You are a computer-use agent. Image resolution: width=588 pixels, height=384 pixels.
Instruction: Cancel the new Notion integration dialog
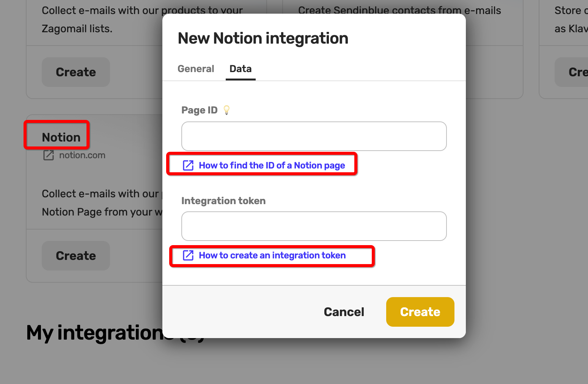pyautogui.click(x=344, y=312)
